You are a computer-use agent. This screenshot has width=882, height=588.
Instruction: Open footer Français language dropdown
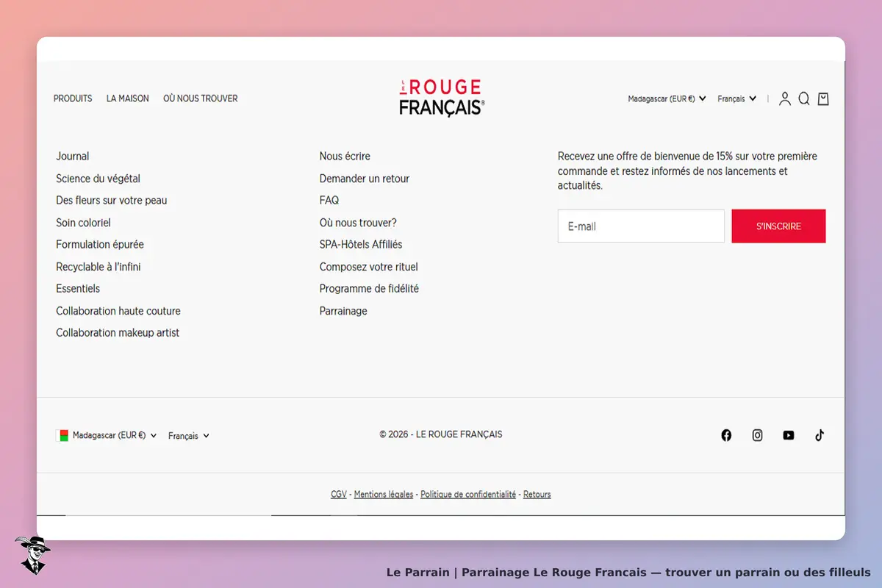[189, 436]
